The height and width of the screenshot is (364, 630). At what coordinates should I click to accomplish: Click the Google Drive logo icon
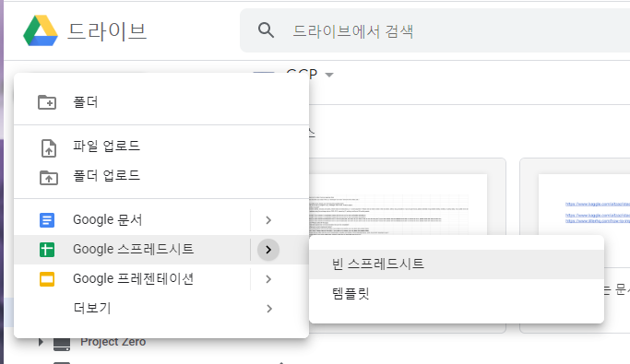coord(41,31)
